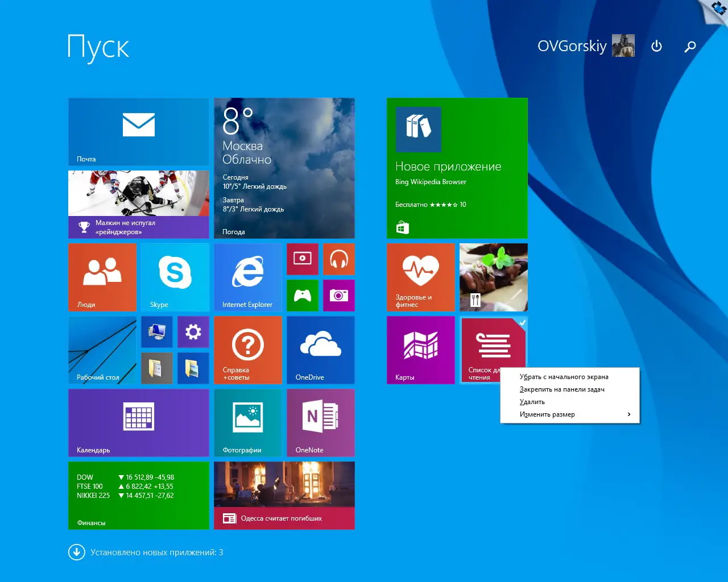Open the Mail tile (Почта)
Viewport: 728px width, 582px height.
139,132
